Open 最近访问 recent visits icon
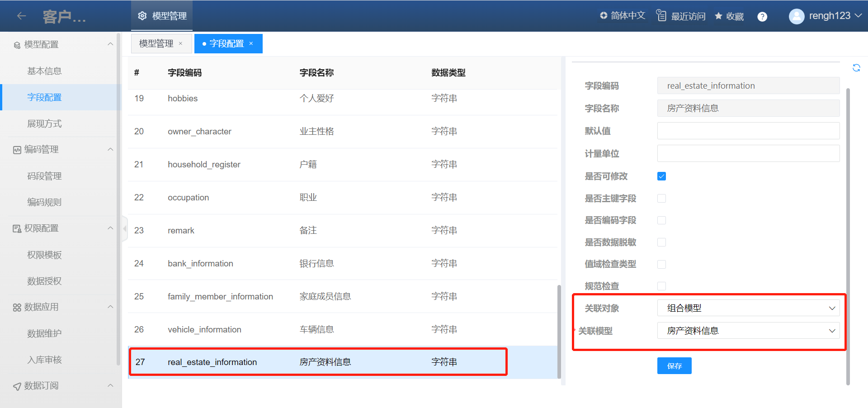This screenshot has width=868, height=408. coord(661,16)
